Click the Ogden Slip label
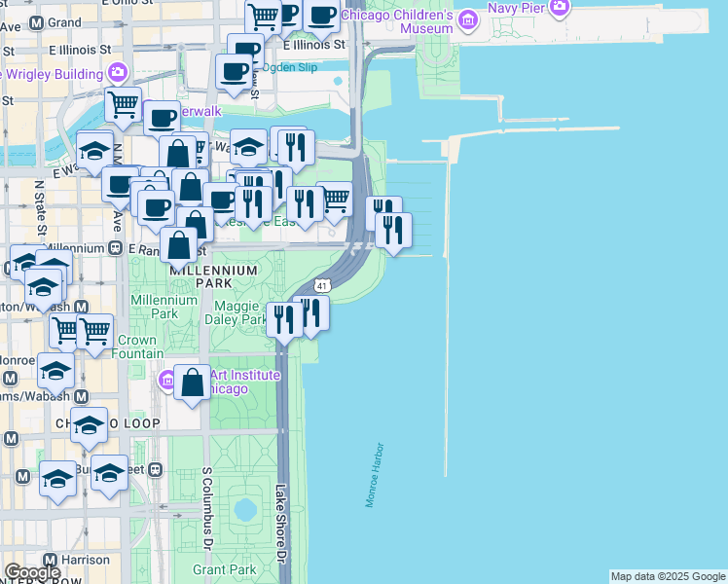This screenshot has height=584, width=728. (290, 67)
